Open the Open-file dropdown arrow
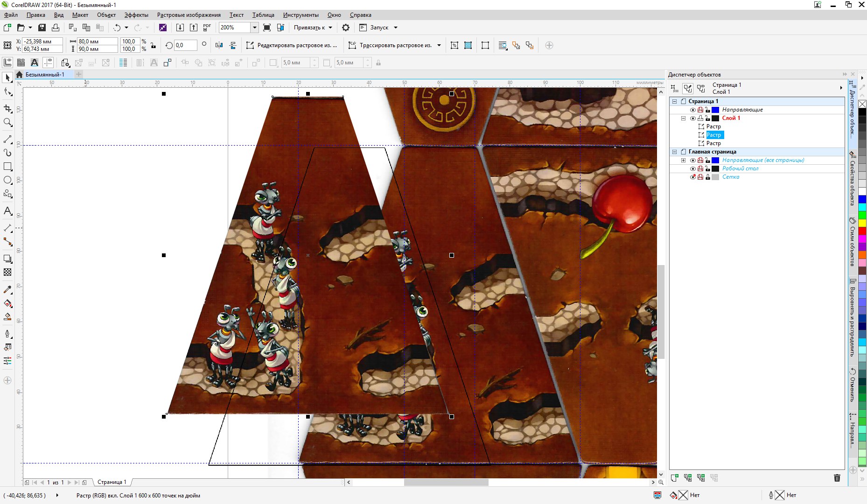Image resolution: width=867 pixels, height=504 pixels. [30, 28]
